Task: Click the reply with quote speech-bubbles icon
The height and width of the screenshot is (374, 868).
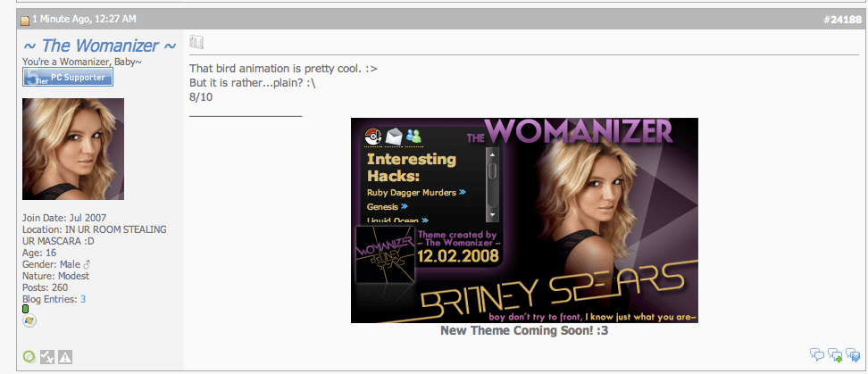Action: [817, 354]
